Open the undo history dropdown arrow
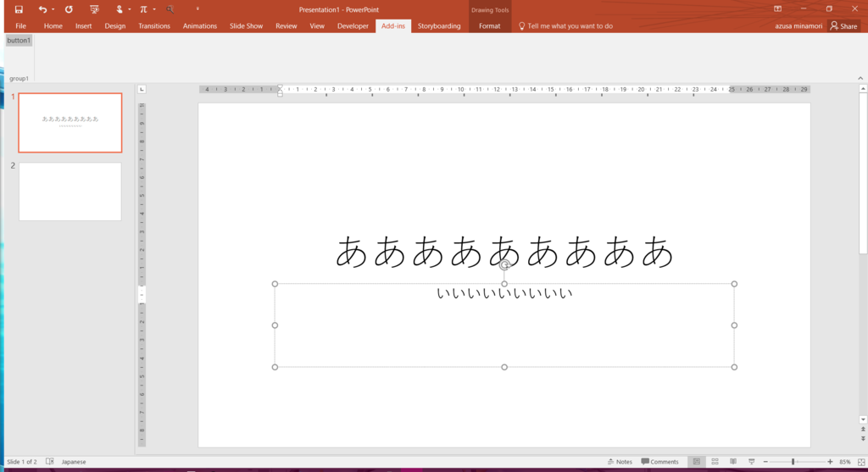 [53, 9]
